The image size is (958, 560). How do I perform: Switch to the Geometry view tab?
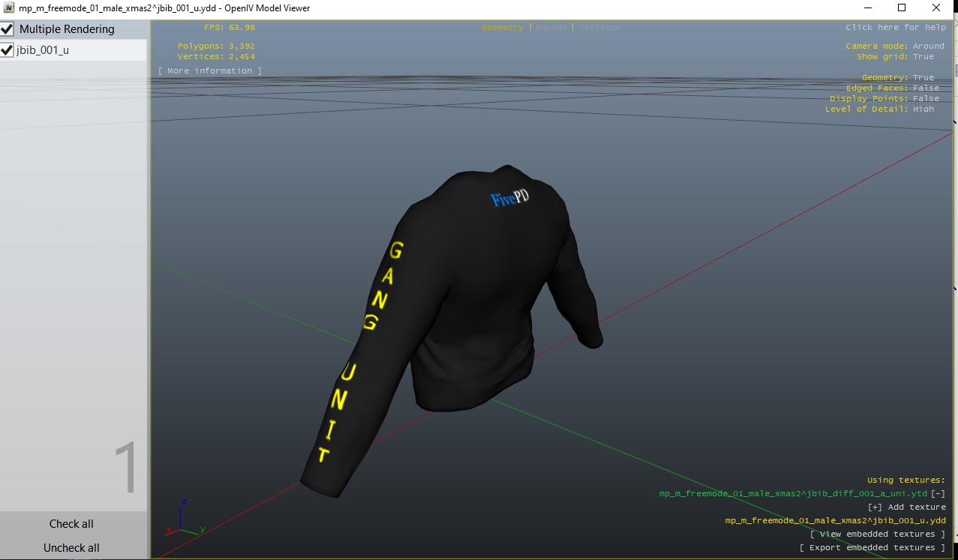(502, 27)
